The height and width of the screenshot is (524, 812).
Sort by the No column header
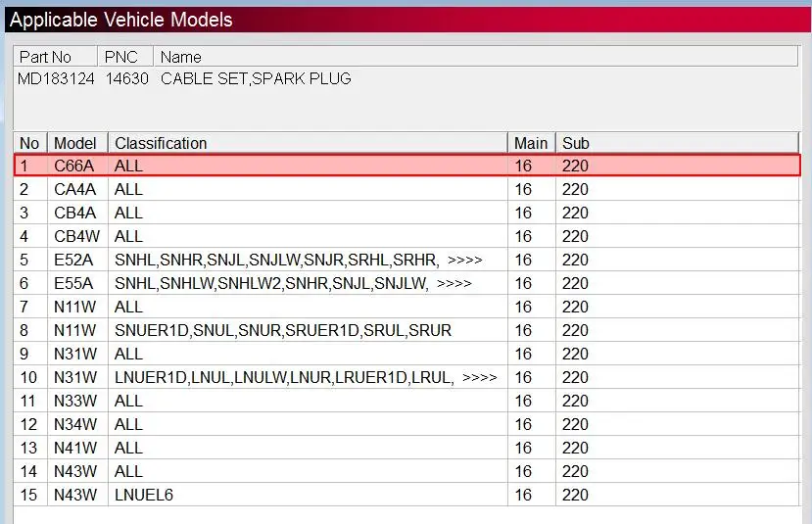[30, 143]
